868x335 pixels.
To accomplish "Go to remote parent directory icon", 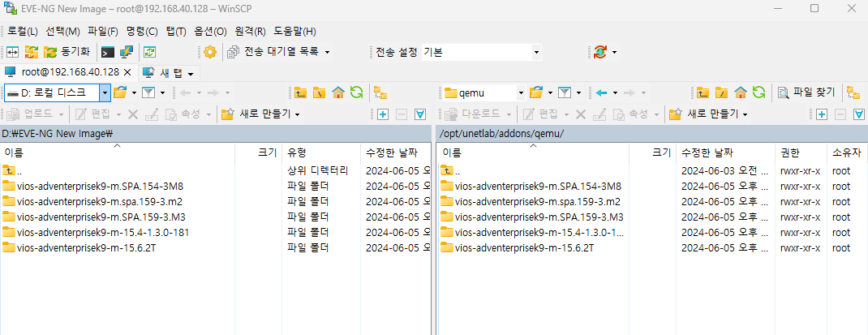I will pyautogui.click(x=703, y=92).
